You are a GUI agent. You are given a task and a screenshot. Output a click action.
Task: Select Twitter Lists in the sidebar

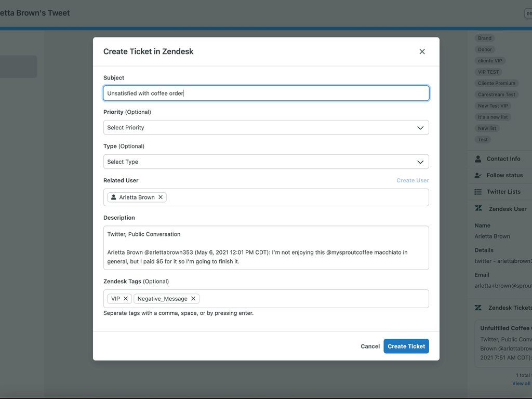click(501, 192)
